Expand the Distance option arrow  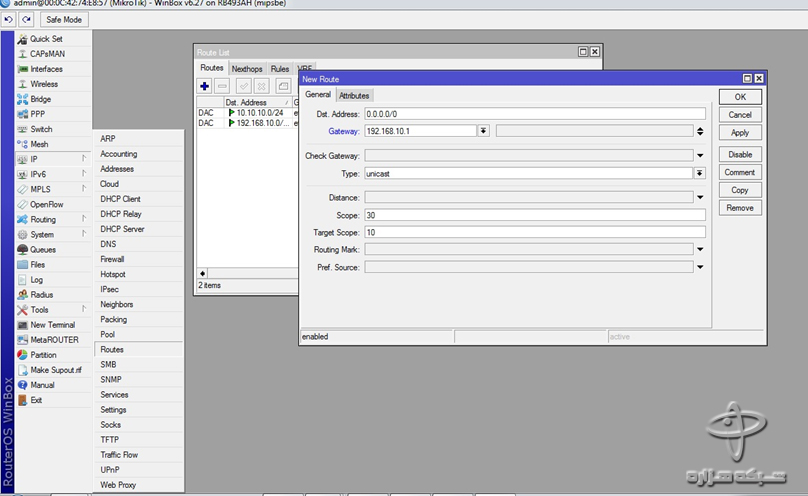700,197
